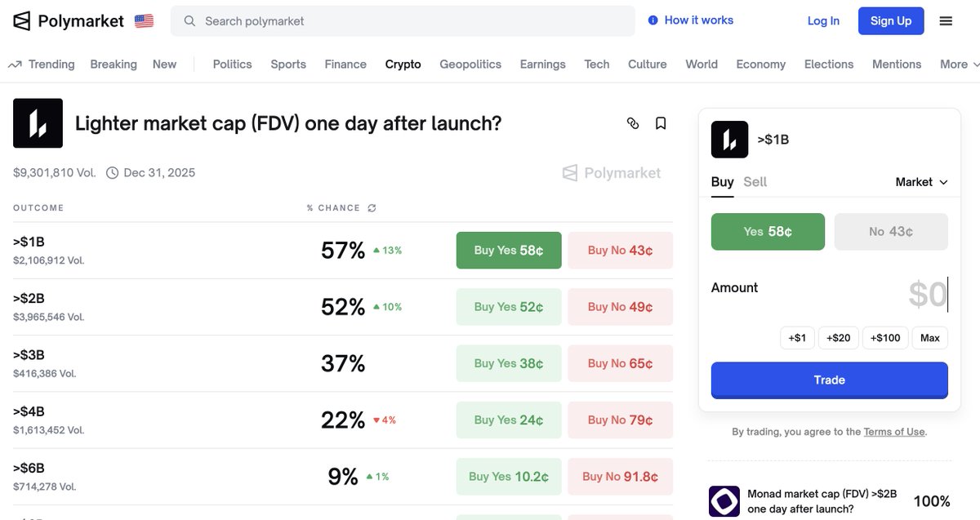Focus the Search polymarket field
Viewport: 980px width, 520px height.
pos(403,21)
